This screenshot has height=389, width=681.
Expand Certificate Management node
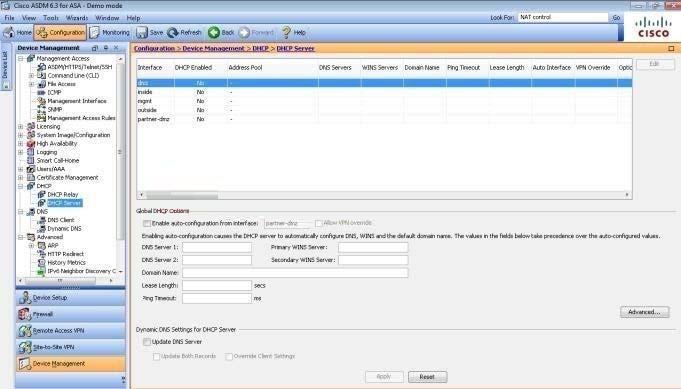[x=20, y=178]
